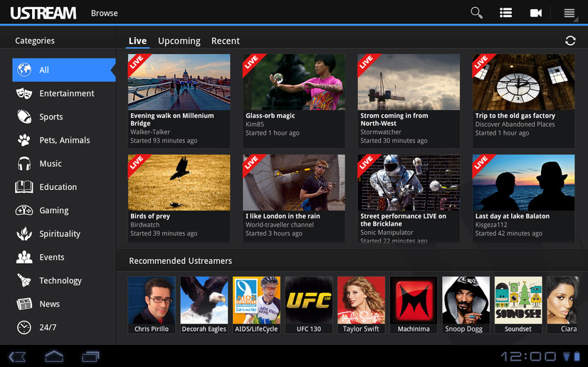This screenshot has width=588, height=367.
Task: Click the Kim85 channel name
Action: tap(255, 124)
